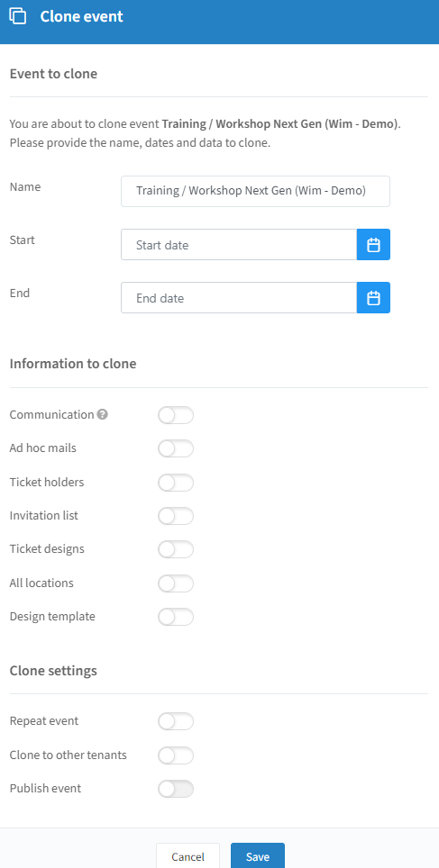The width and height of the screenshot is (439, 868).
Task: Open the Start date calendar picker
Action: (x=373, y=245)
